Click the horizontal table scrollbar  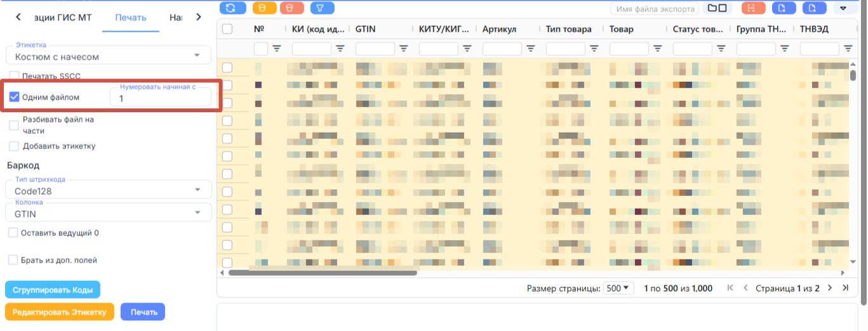pyautogui.click(x=322, y=273)
